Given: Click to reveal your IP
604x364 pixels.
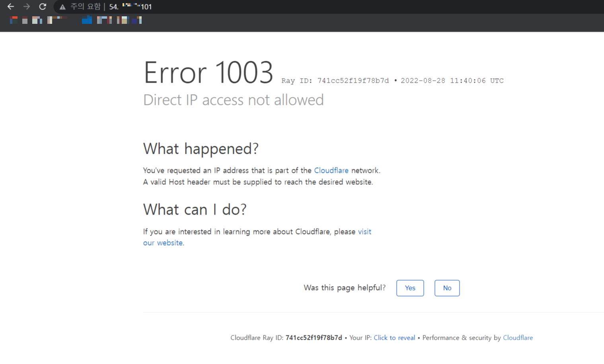Looking at the screenshot, I should click(x=394, y=338).
